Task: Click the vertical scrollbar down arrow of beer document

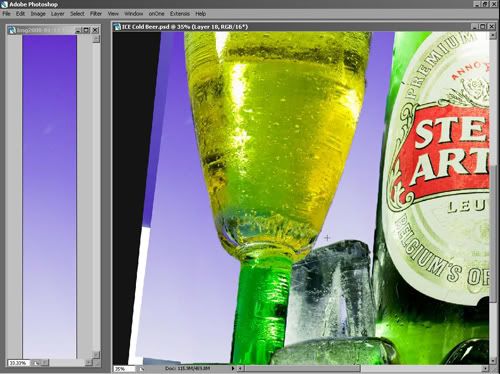Action: point(493,361)
